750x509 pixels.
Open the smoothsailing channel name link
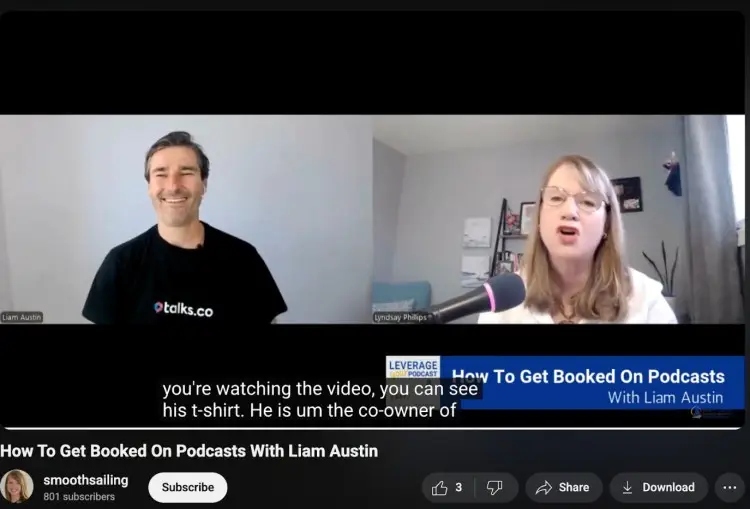pyautogui.click(x=86, y=480)
